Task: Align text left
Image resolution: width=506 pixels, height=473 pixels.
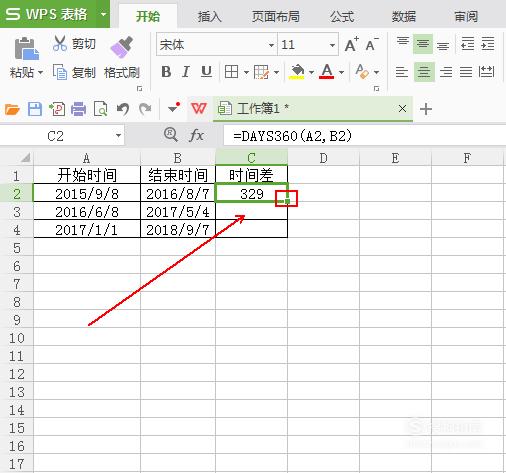Action: (402, 72)
